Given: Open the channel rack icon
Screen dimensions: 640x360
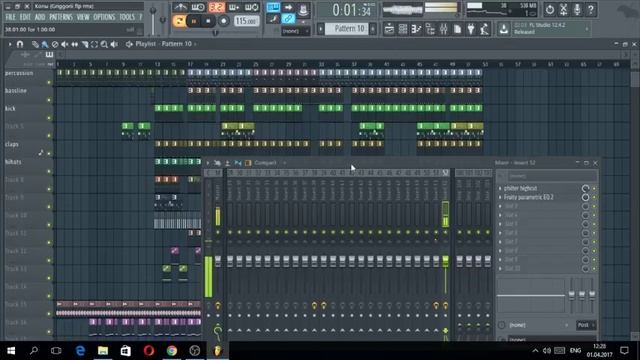Looking at the screenshot, I should click(403, 29).
